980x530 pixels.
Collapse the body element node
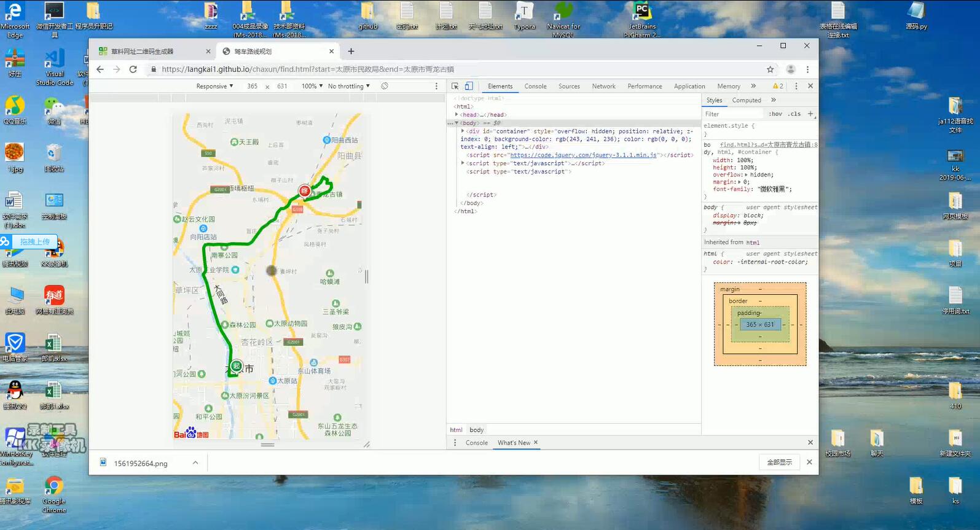[x=457, y=123]
